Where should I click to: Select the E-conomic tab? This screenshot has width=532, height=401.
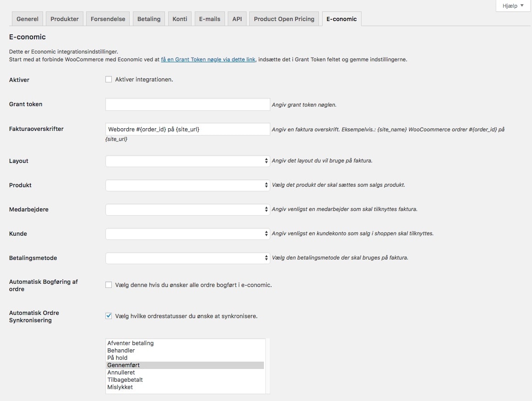pos(342,19)
